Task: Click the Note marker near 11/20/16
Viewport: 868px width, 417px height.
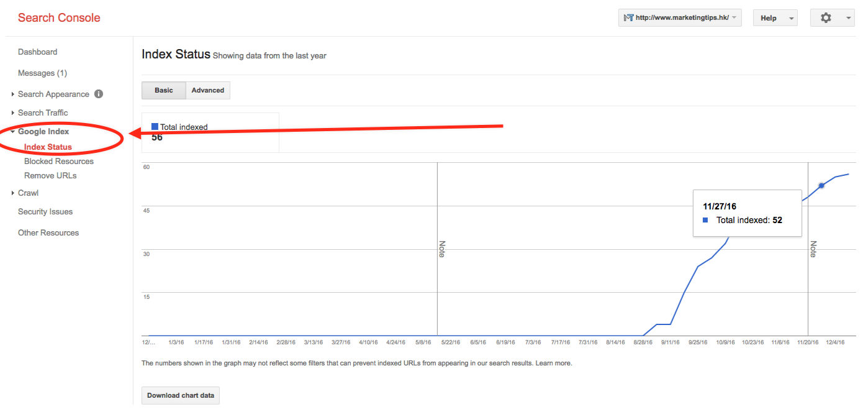Action: click(813, 249)
